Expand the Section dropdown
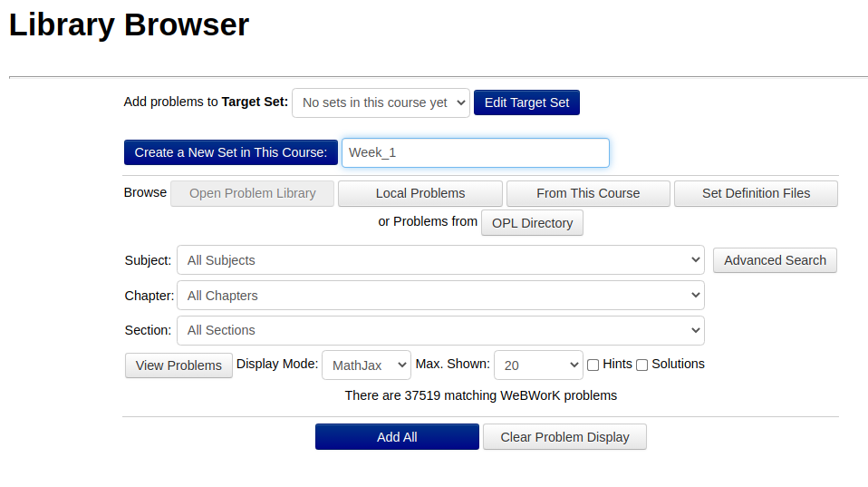The image size is (868, 487). pyautogui.click(x=440, y=330)
